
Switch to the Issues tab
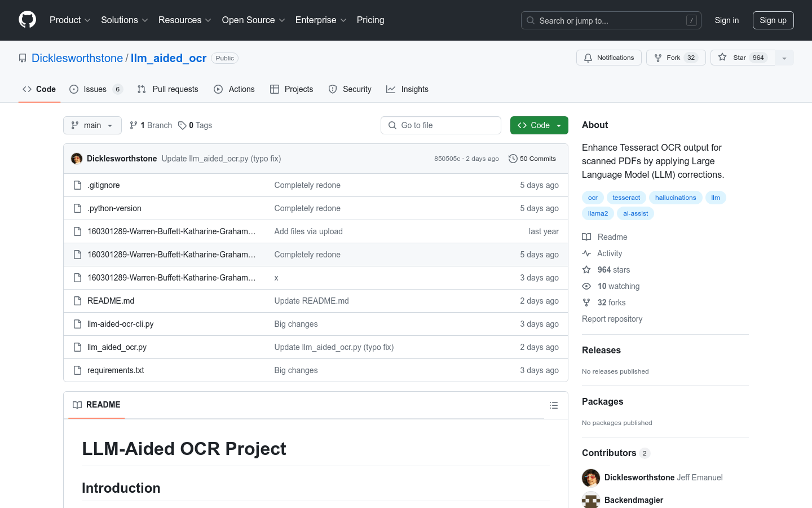(96, 89)
